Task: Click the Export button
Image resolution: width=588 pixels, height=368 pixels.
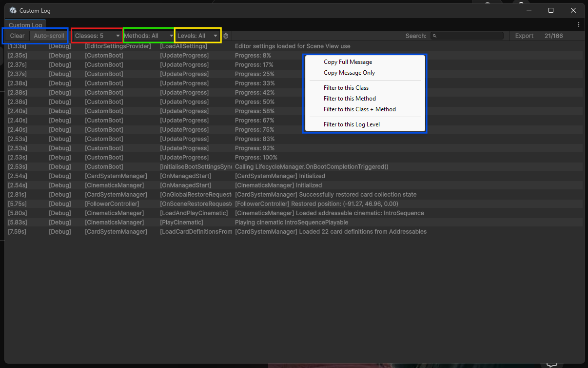Action: pyautogui.click(x=524, y=35)
